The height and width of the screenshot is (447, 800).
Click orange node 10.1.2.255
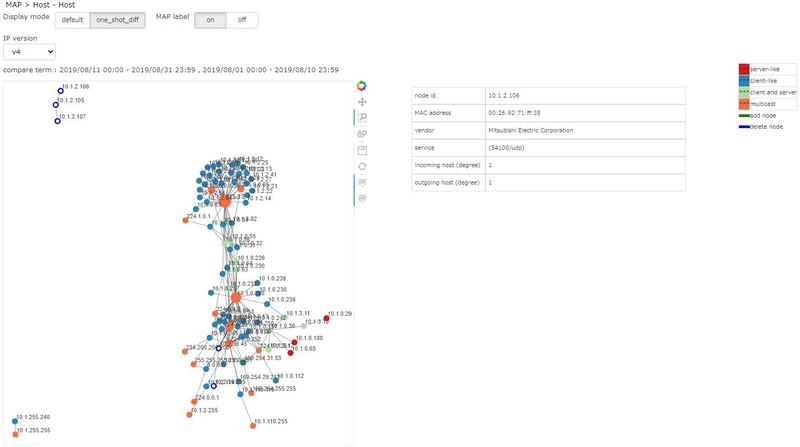[189, 415]
